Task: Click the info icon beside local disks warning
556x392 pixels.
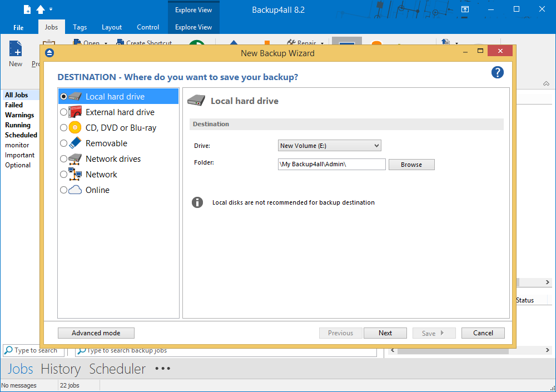Action: pos(197,202)
